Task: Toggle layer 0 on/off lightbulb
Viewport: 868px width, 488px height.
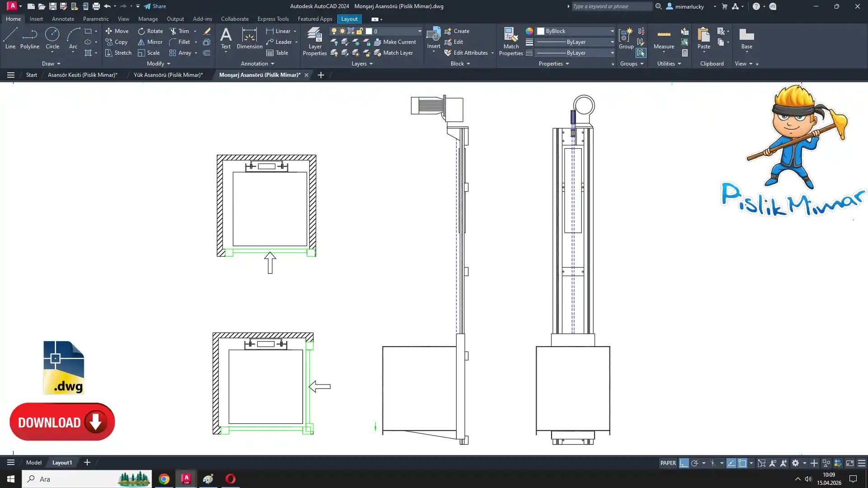Action: tap(334, 31)
